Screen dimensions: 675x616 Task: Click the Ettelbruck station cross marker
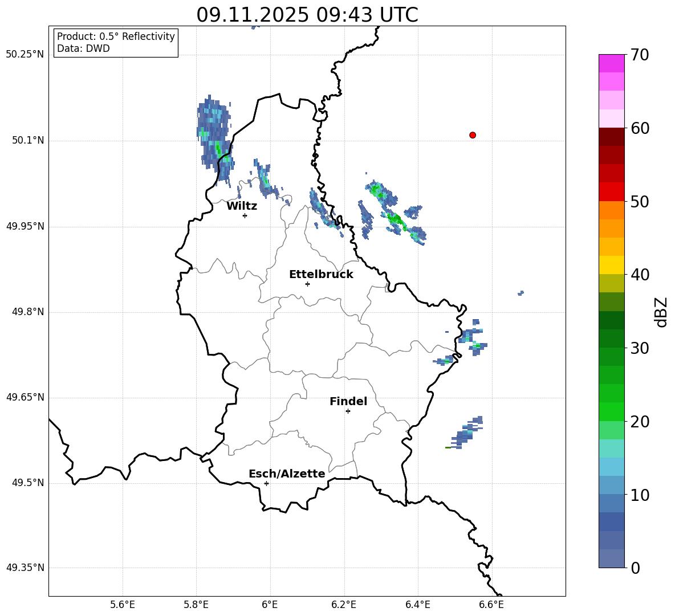[x=307, y=284]
